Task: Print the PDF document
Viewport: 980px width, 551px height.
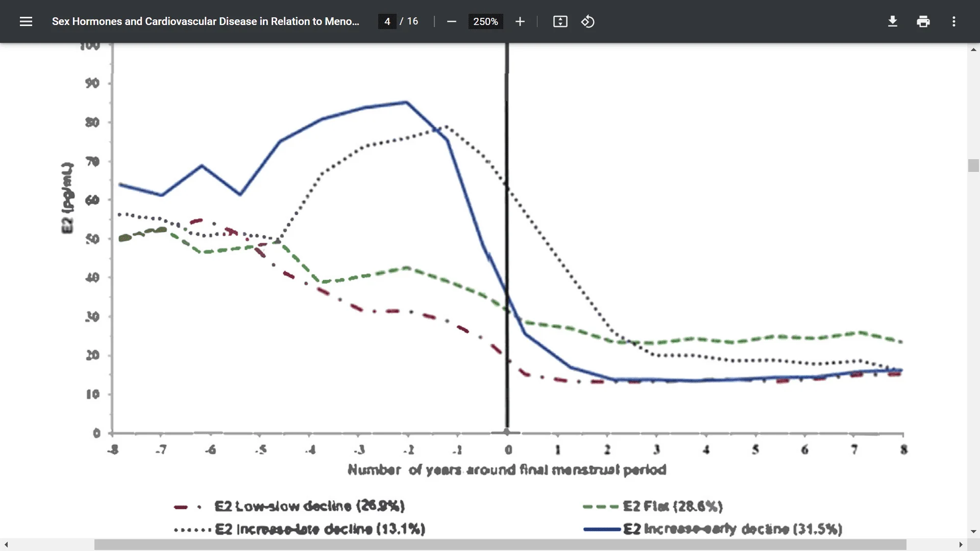Action: coord(923,21)
